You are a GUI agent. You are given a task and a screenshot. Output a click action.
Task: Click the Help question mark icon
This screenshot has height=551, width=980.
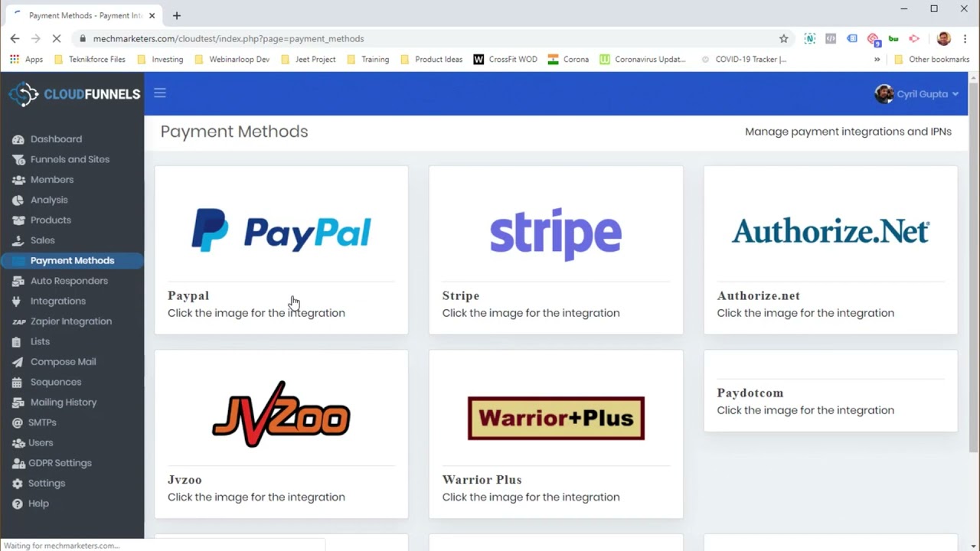pyautogui.click(x=18, y=504)
